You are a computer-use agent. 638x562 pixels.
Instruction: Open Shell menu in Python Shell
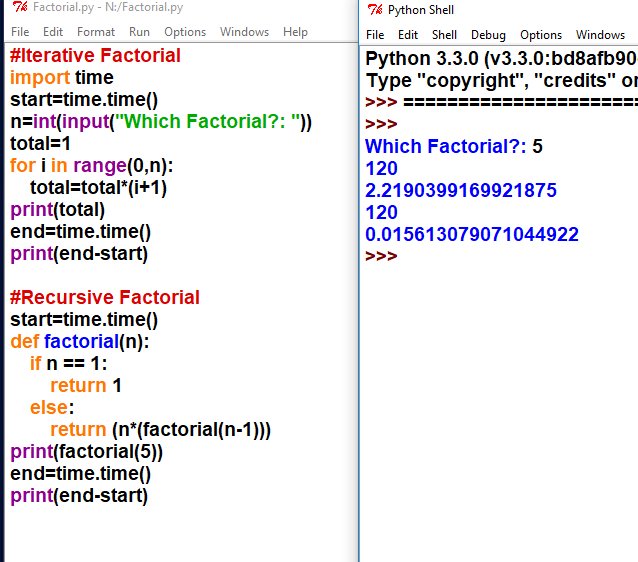point(444,35)
